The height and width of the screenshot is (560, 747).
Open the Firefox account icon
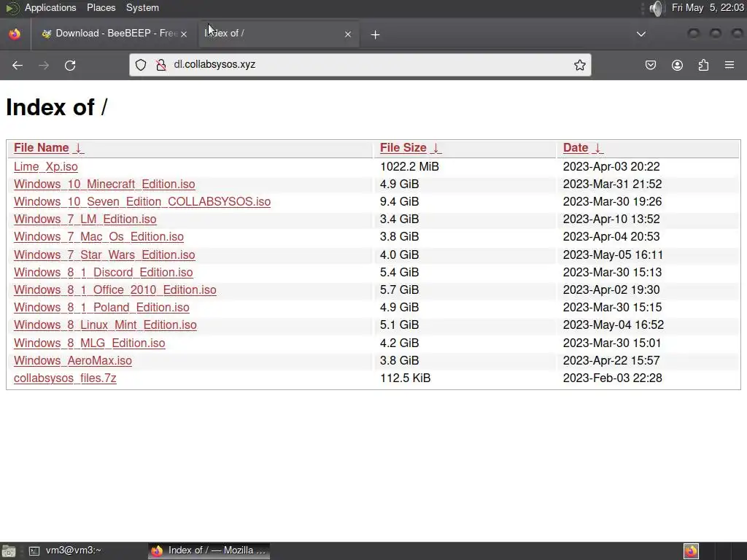point(677,65)
